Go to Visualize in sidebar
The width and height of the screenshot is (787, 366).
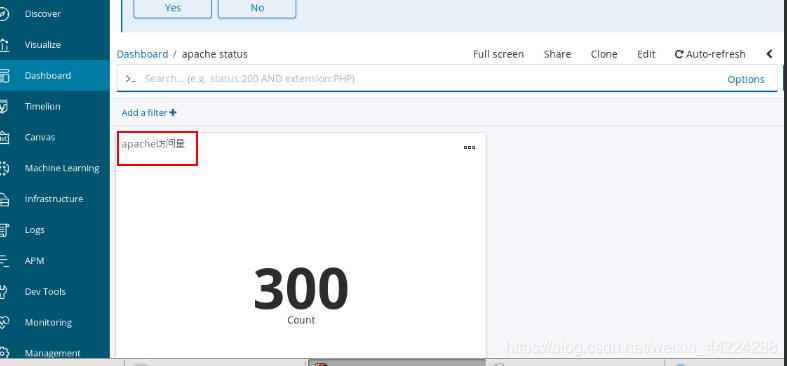pyautogui.click(x=43, y=45)
